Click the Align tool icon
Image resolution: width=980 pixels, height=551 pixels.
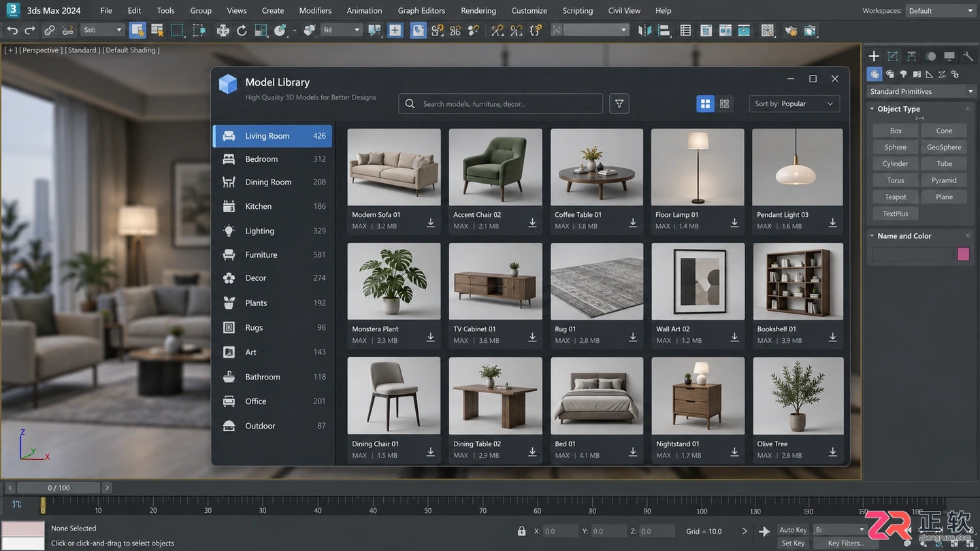click(x=664, y=30)
